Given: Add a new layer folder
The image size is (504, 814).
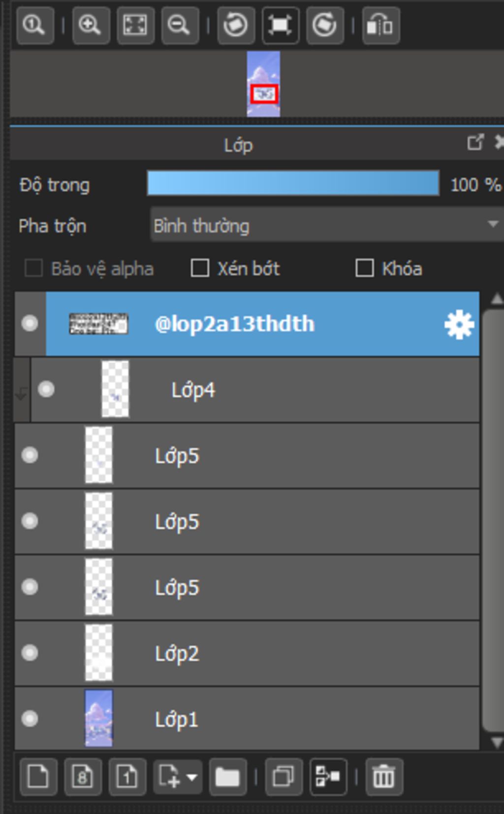Looking at the screenshot, I should [227, 777].
